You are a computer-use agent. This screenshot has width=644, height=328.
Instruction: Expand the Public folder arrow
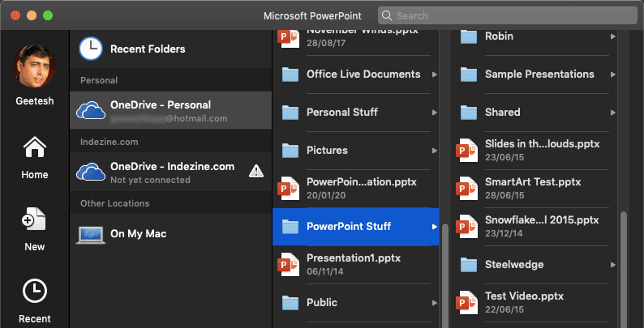tap(435, 303)
